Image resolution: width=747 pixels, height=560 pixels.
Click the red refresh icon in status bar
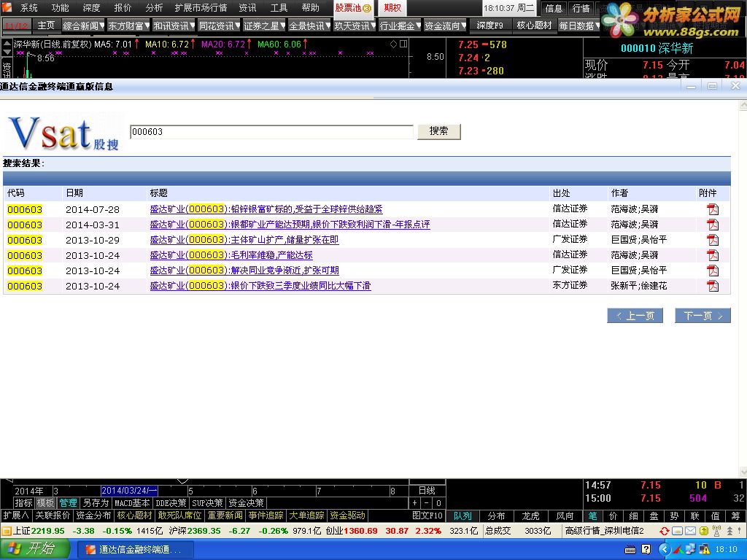click(x=664, y=531)
